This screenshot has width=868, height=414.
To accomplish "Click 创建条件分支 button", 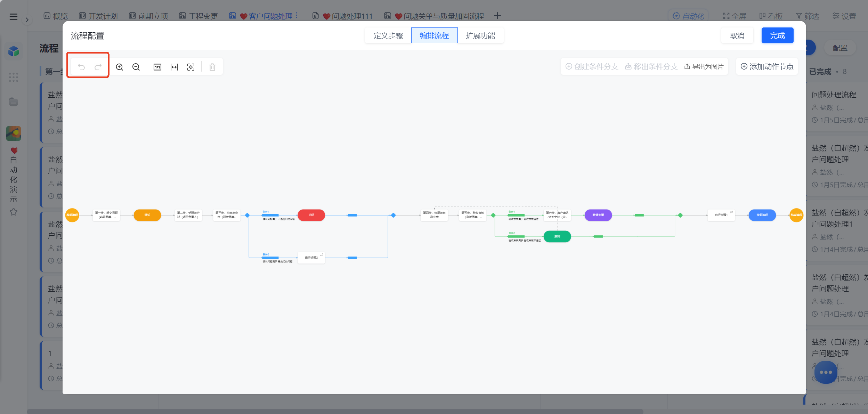I will pos(592,66).
